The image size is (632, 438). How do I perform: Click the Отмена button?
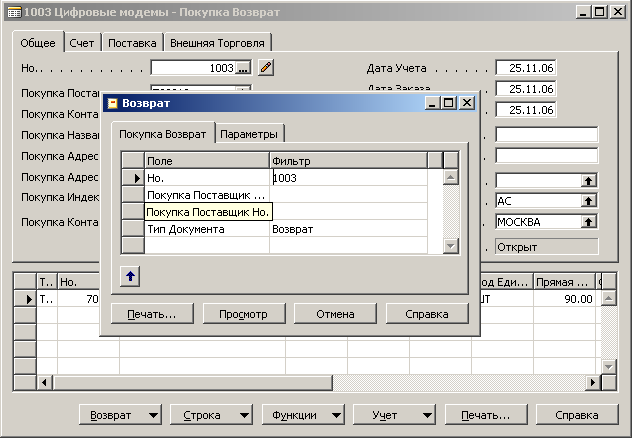click(335, 314)
